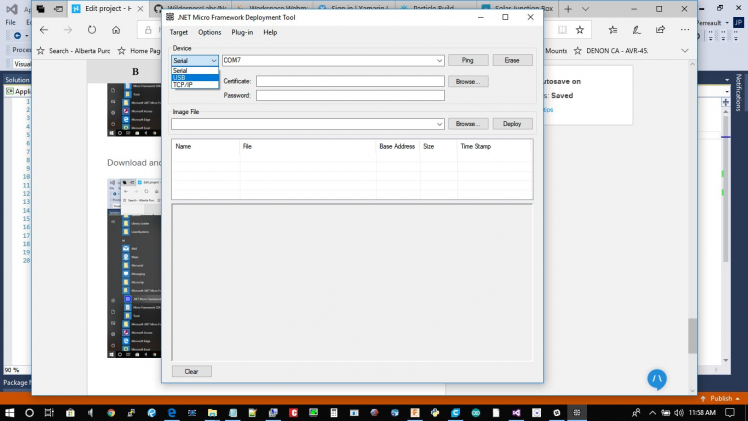
Task: Open Task View on the taskbar
Action: (x=49, y=412)
